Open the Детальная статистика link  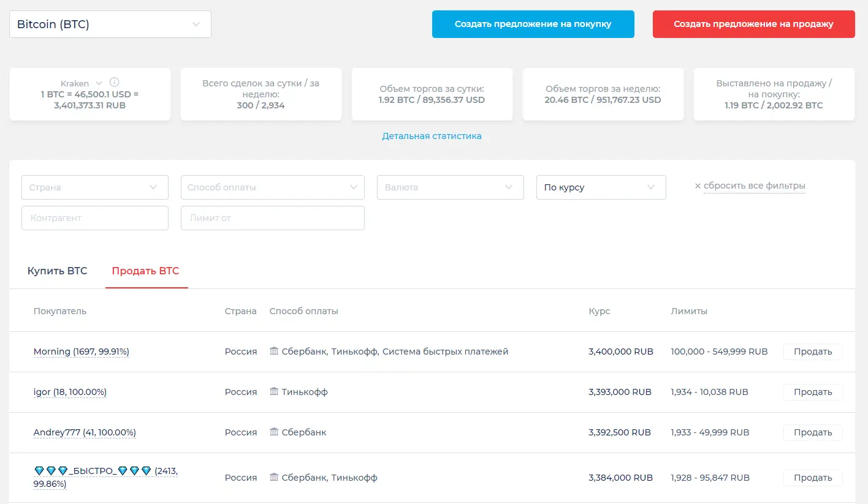(x=432, y=136)
